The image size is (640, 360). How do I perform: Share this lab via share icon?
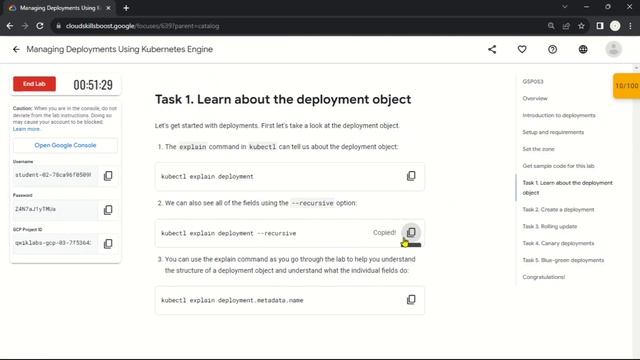tap(492, 49)
